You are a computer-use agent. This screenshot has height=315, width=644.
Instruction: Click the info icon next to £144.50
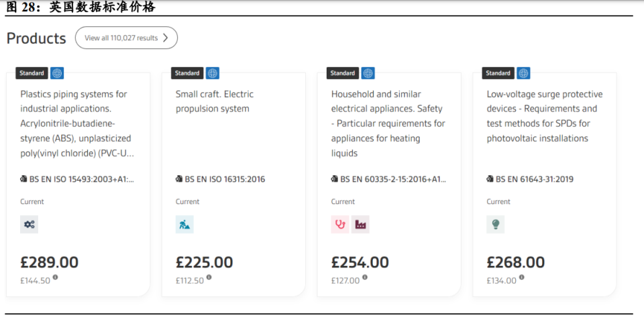point(56,277)
